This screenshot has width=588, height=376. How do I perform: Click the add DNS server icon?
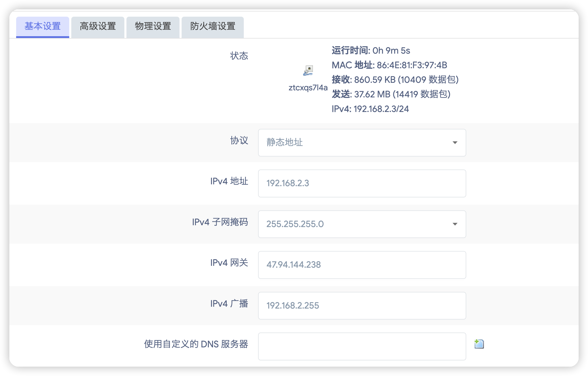[x=479, y=344]
